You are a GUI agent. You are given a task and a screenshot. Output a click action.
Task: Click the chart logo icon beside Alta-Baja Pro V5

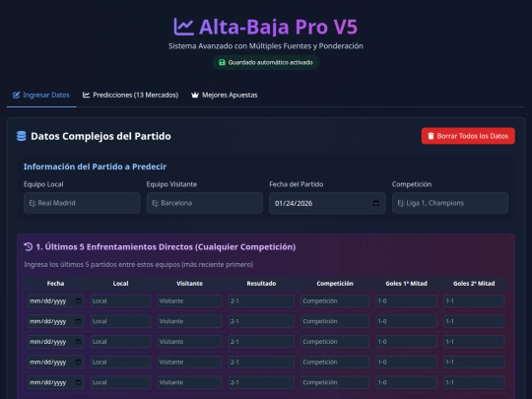(x=183, y=27)
